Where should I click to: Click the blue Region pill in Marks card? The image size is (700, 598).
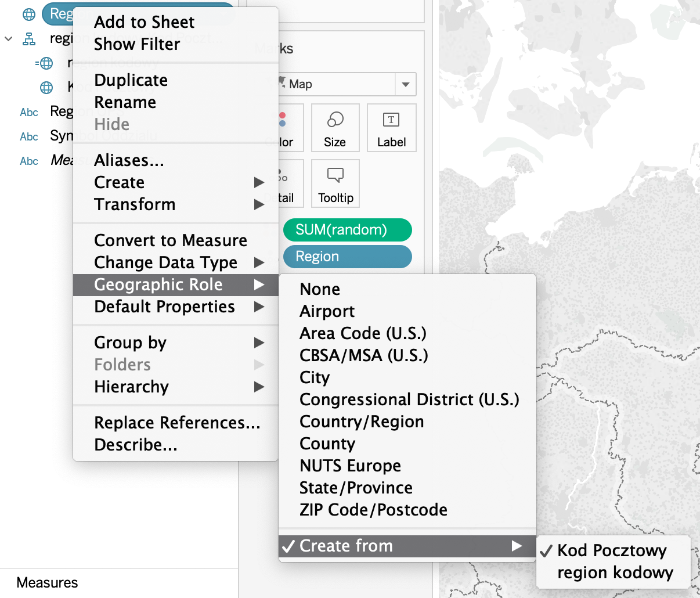coord(347,257)
